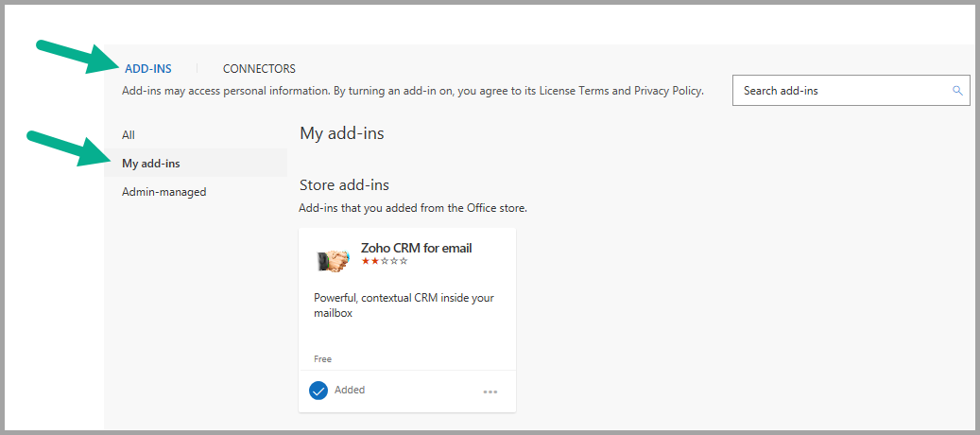The height and width of the screenshot is (435, 980).
Task: Click the Store add-ins section heading
Action: coord(344,185)
